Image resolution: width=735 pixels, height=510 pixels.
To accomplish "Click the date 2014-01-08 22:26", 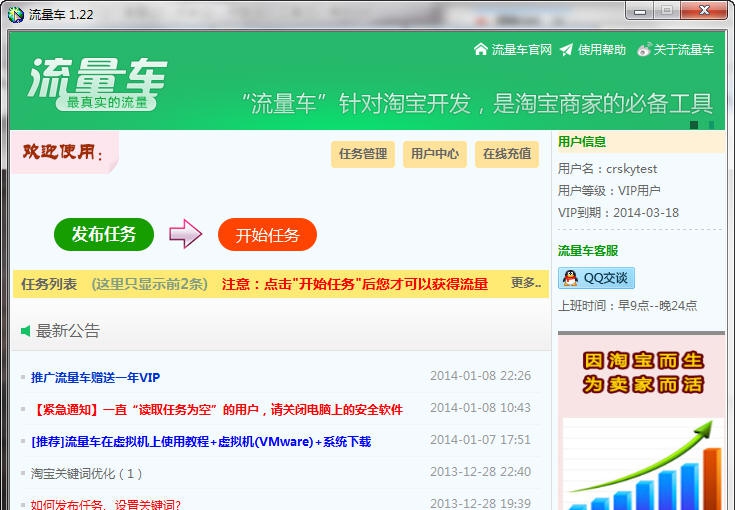I will tap(480, 376).
